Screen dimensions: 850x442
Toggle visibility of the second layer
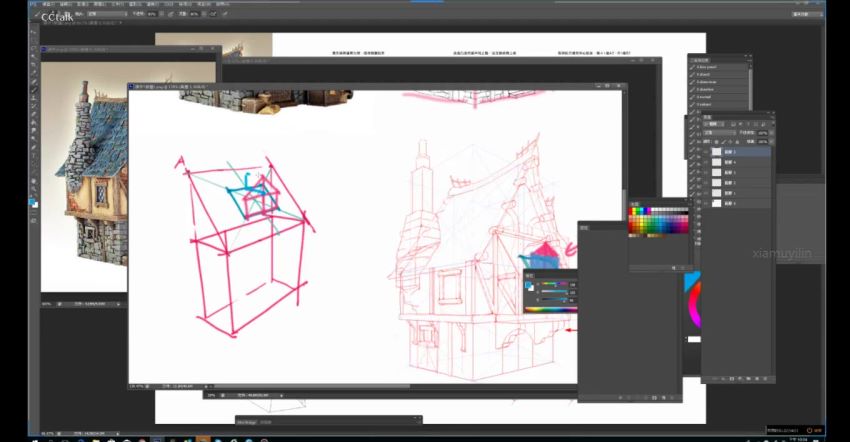click(707, 162)
